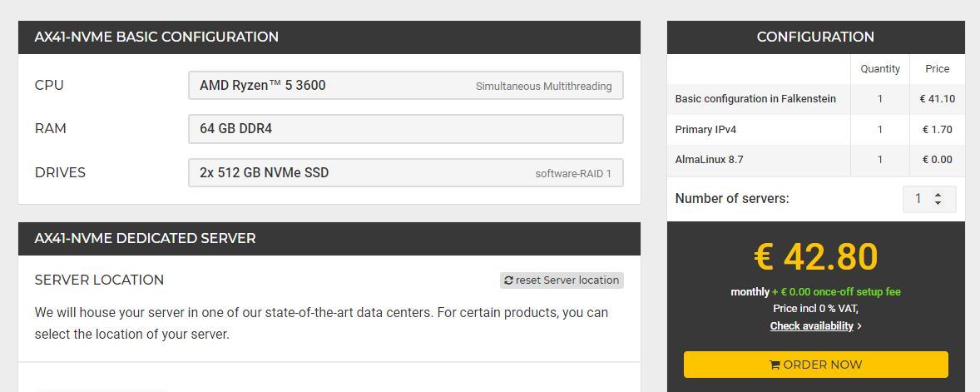Order the server with ORDER NOW
The height and width of the screenshot is (392, 980).
(x=815, y=365)
